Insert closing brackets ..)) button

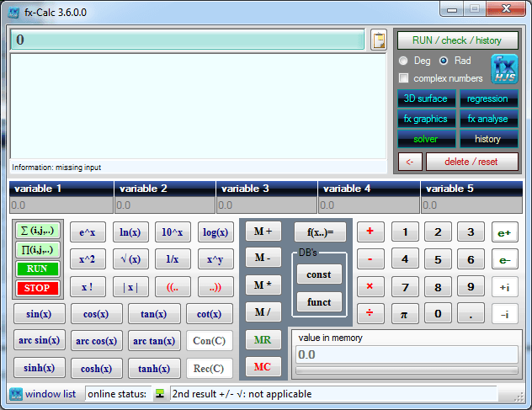(x=215, y=287)
